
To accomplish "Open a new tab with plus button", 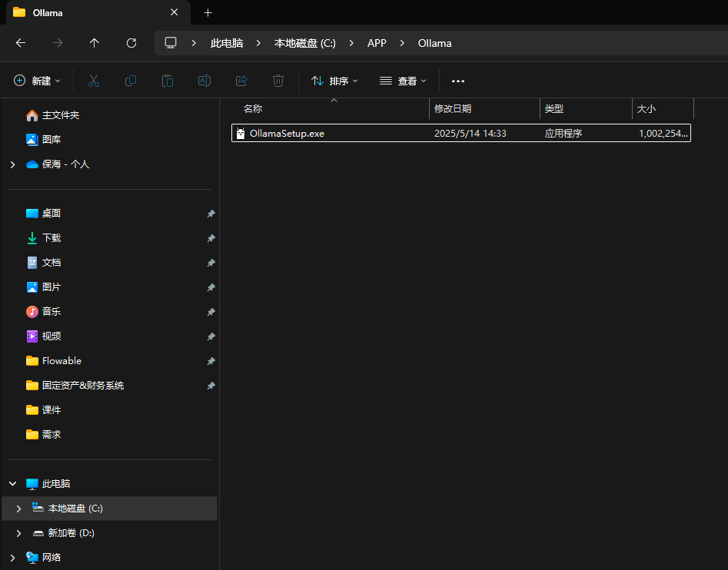I will pos(208,13).
